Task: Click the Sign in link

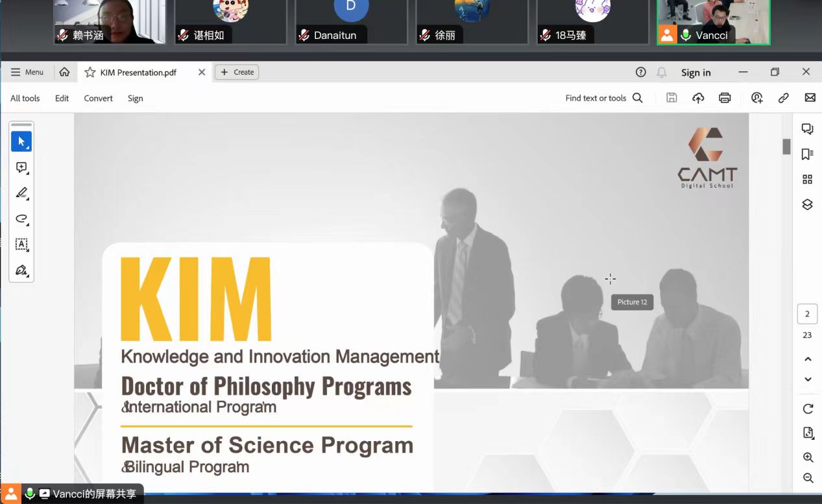Action: pos(695,73)
